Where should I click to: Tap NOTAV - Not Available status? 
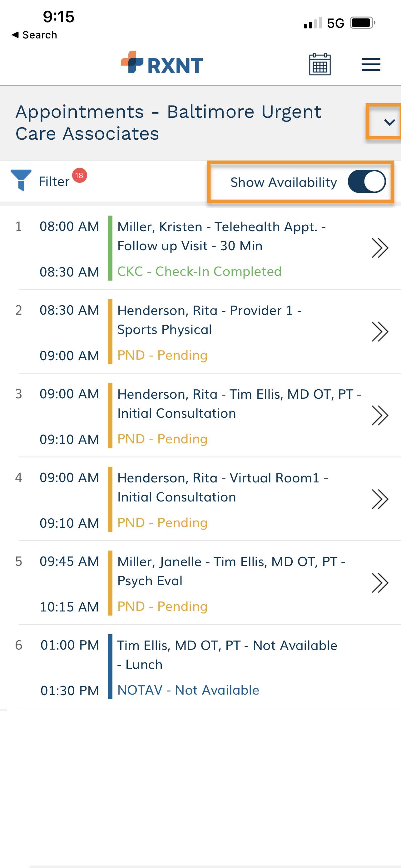click(x=188, y=690)
